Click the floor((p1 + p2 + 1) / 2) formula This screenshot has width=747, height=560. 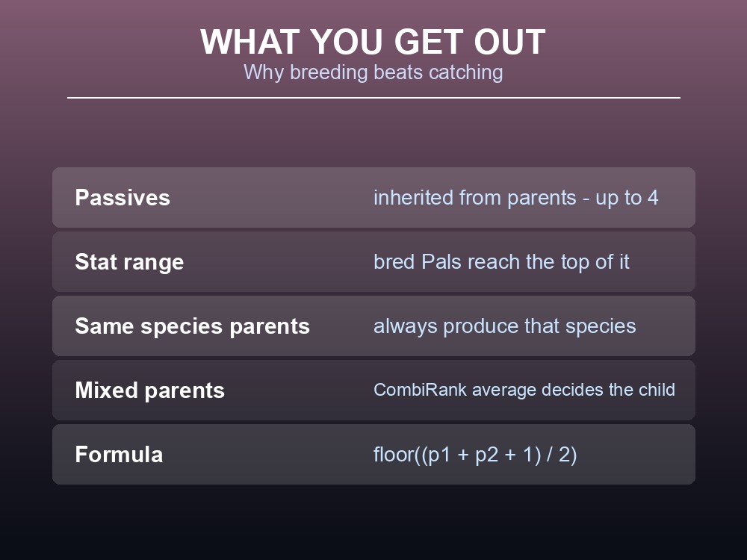coord(475,455)
